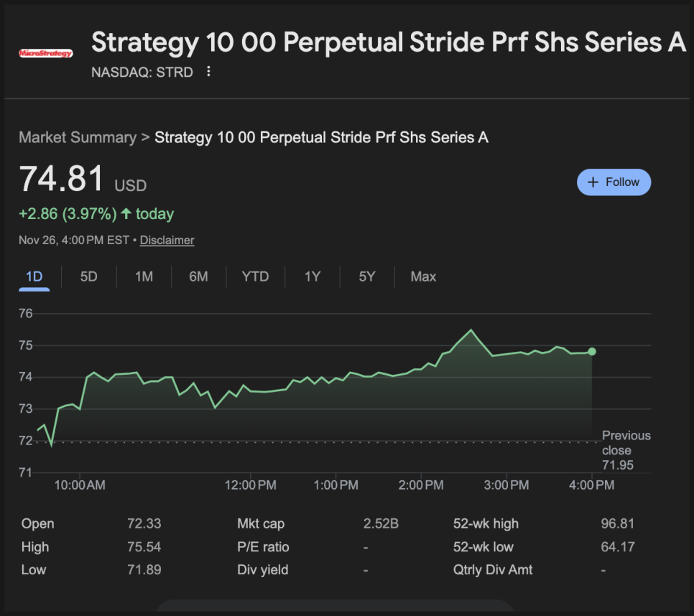Select the 1D chart range tab

click(x=34, y=276)
